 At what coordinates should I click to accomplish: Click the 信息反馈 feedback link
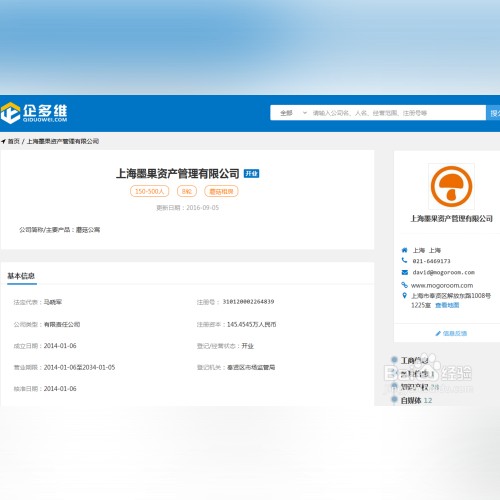point(455,333)
